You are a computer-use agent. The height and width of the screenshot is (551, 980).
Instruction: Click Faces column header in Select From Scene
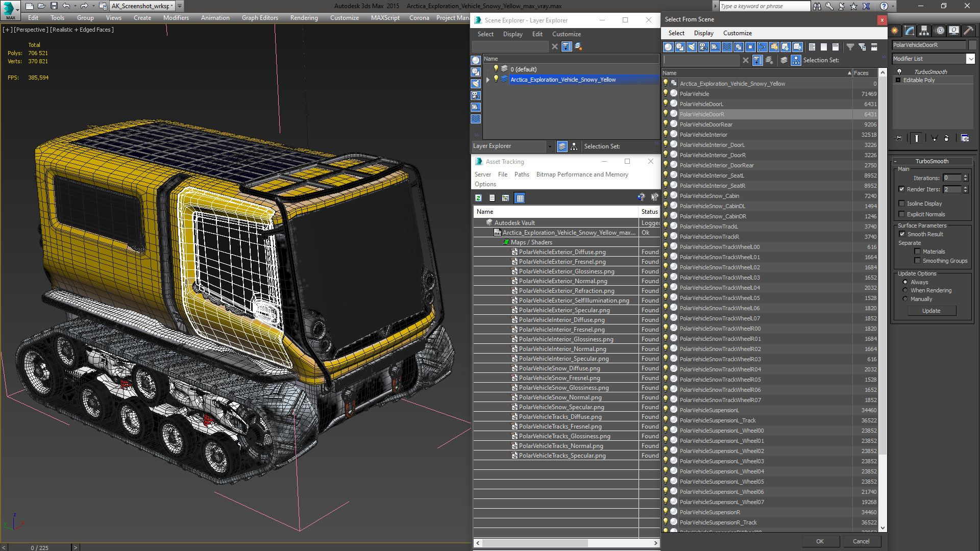click(865, 73)
